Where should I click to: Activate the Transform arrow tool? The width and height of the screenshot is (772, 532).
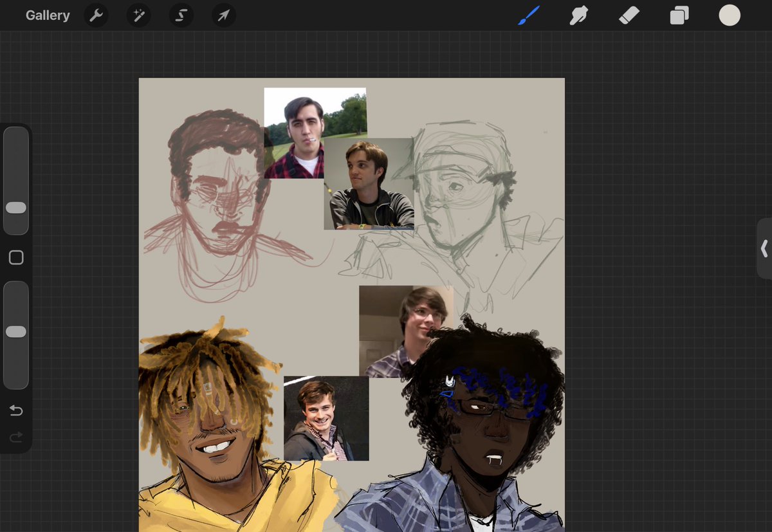[224, 15]
